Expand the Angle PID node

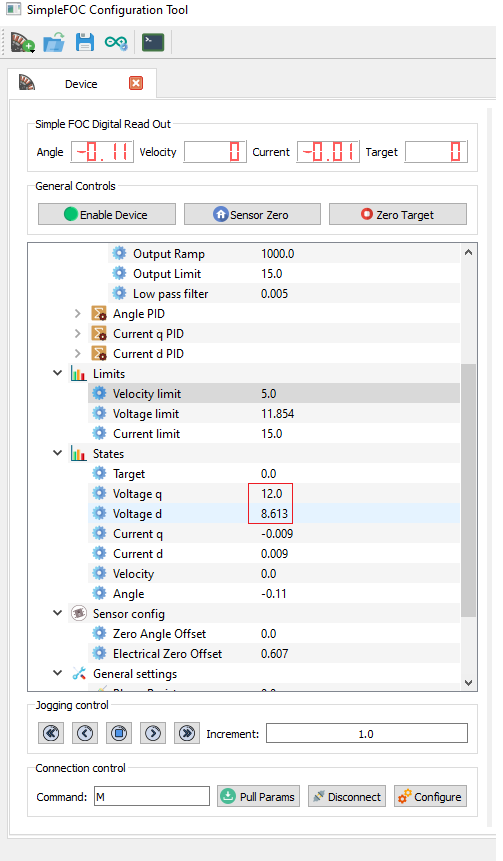pyautogui.click(x=77, y=314)
